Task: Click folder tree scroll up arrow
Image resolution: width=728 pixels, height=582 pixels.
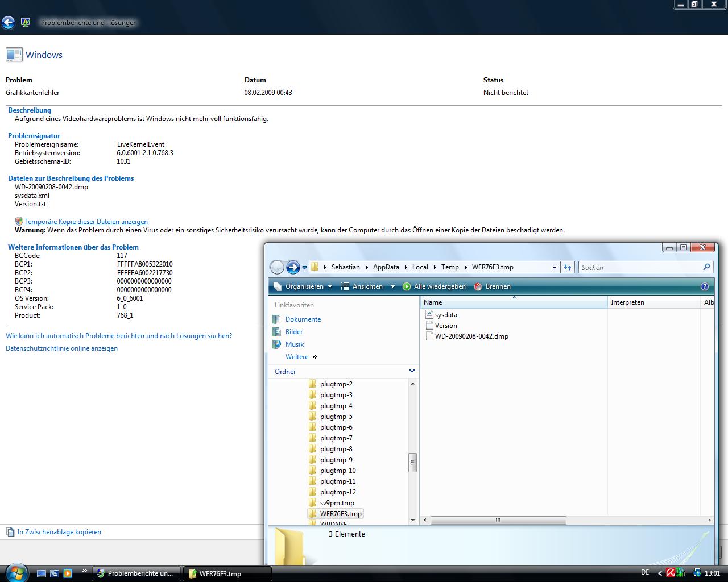Action: click(413, 384)
